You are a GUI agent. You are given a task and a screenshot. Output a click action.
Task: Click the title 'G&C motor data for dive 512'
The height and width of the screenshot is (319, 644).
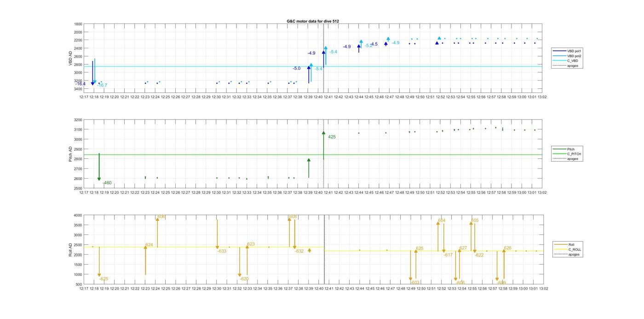pyautogui.click(x=313, y=21)
